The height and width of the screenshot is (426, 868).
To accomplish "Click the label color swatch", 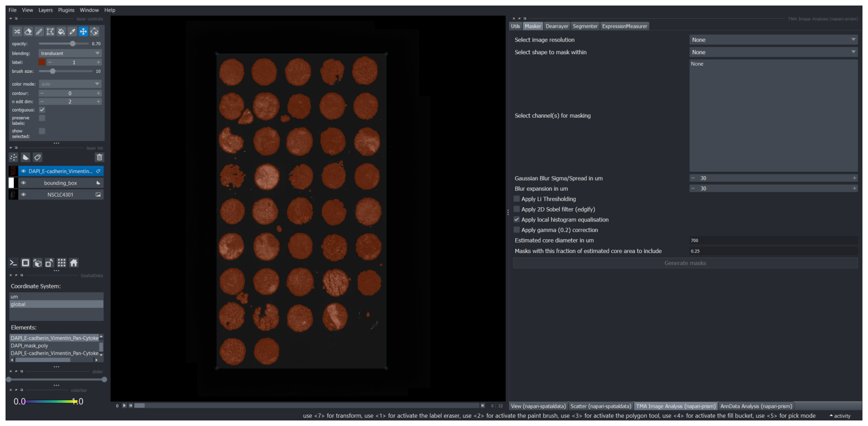I will coord(42,62).
